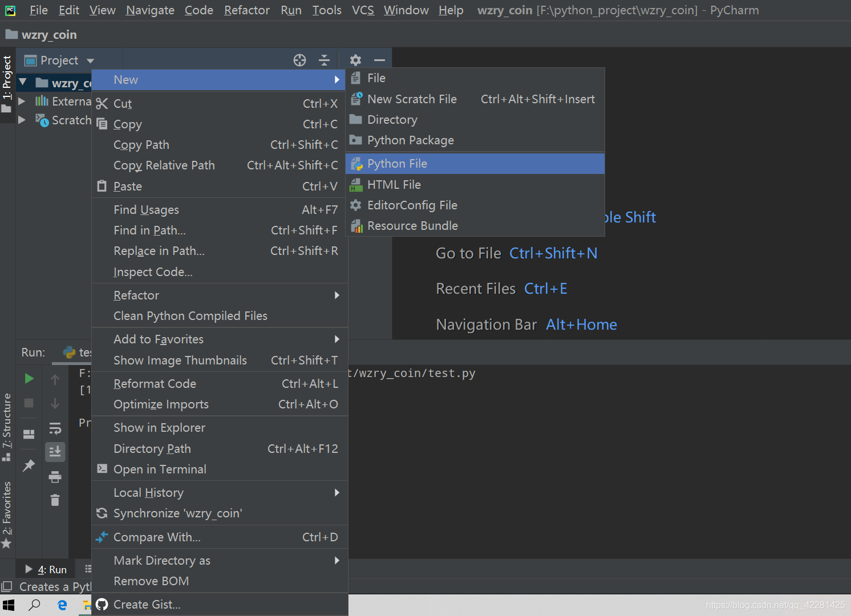Open the VCS menu
This screenshot has width=851, height=616.
[363, 10]
